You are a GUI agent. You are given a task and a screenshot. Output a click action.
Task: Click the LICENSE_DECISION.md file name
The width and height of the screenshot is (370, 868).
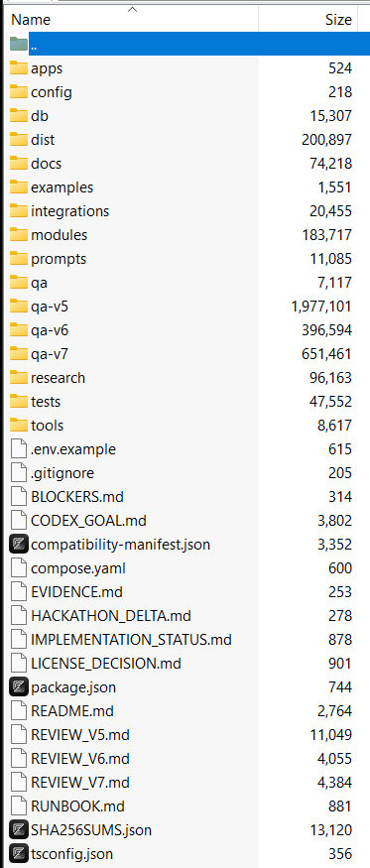point(106,664)
